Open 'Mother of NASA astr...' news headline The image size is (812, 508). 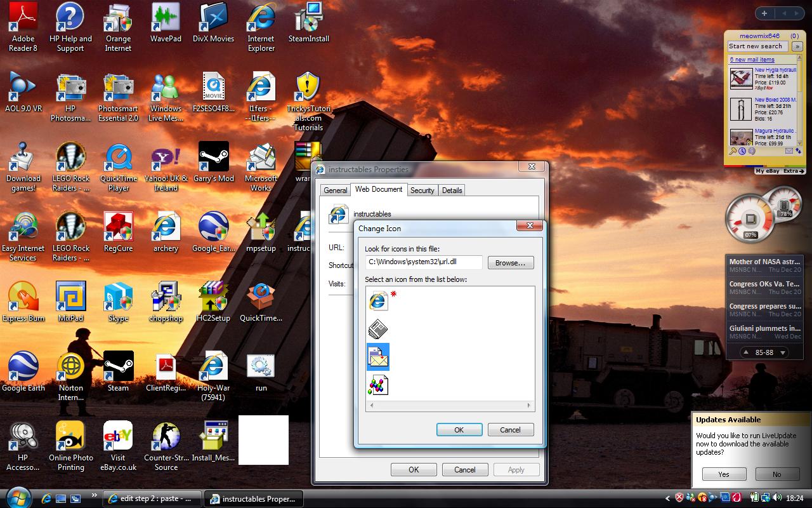point(764,262)
